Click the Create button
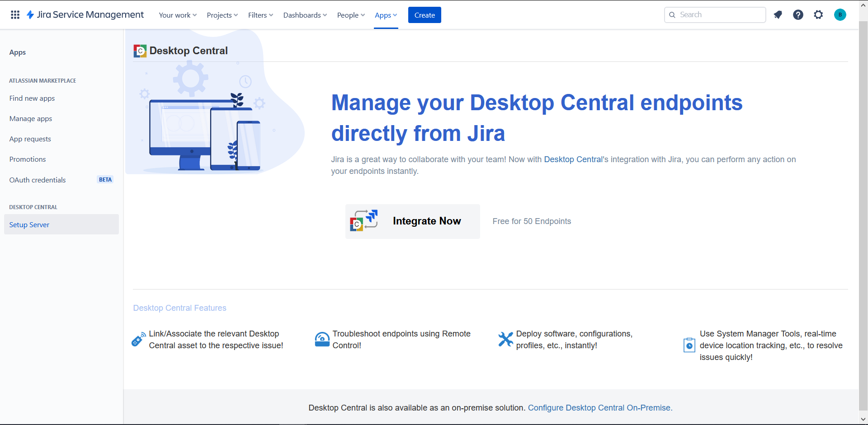 tap(425, 15)
